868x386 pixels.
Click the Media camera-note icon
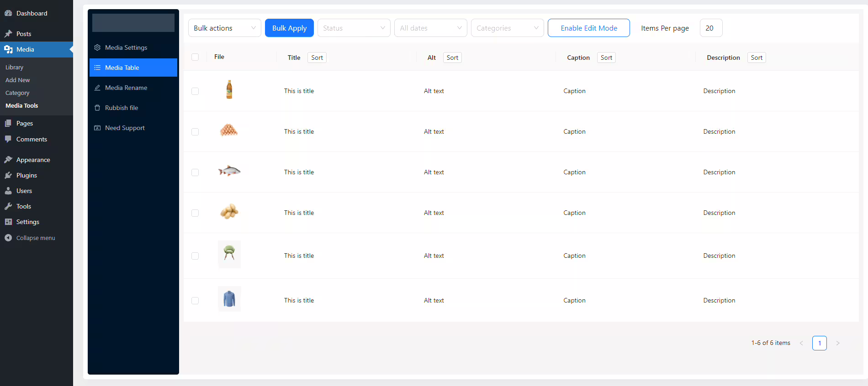[x=8, y=49]
